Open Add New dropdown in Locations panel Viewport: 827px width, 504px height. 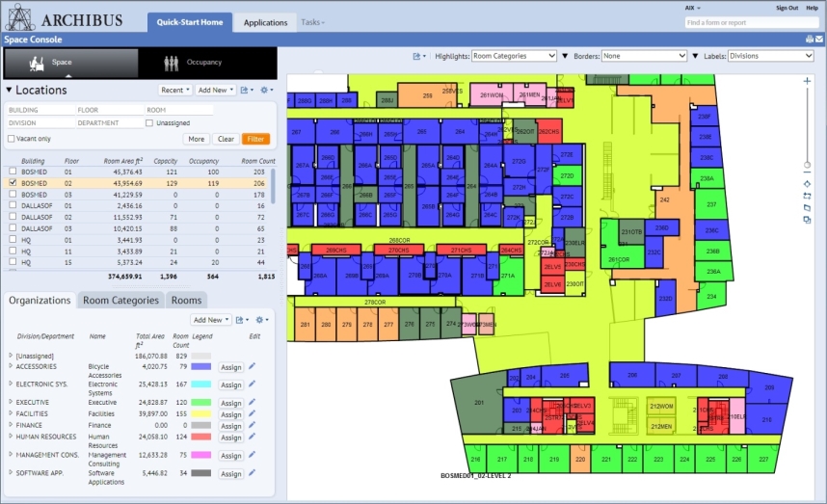[215, 91]
